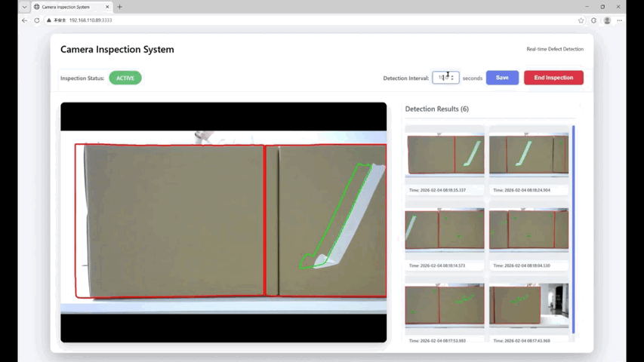Viewport: 644px width, 362px height.
Task: Click the seconds unit label
Action: click(x=473, y=78)
